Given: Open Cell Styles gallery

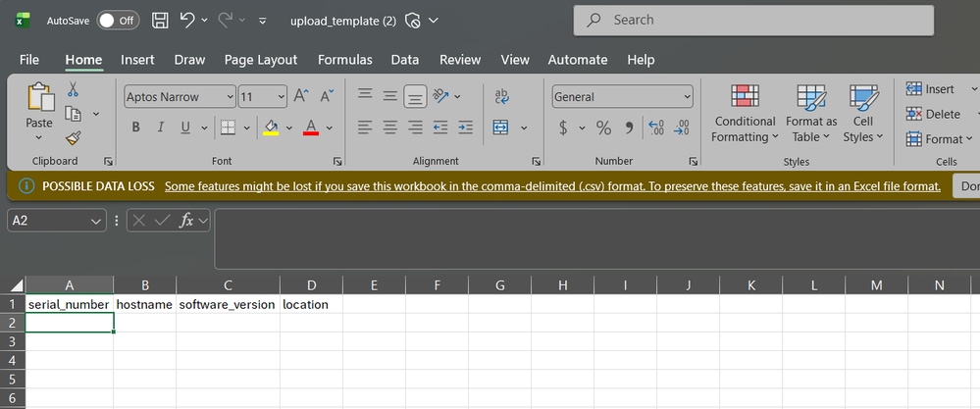Looking at the screenshot, I should (x=863, y=113).
